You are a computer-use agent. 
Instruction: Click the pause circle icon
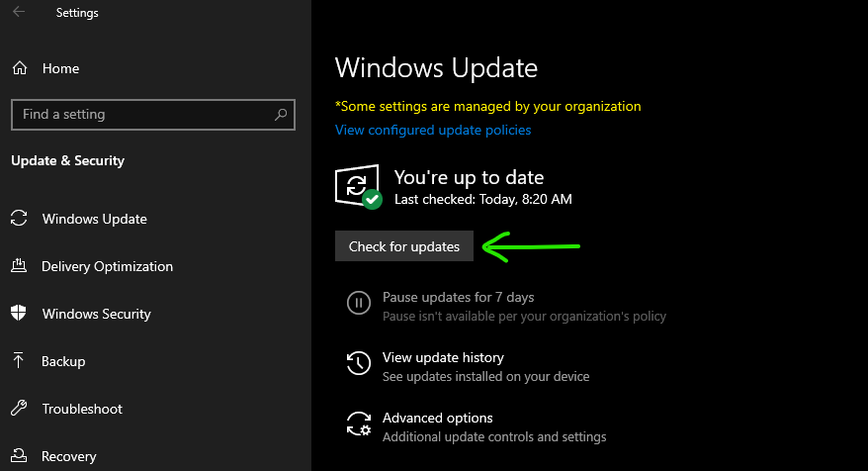coord(359,303)
